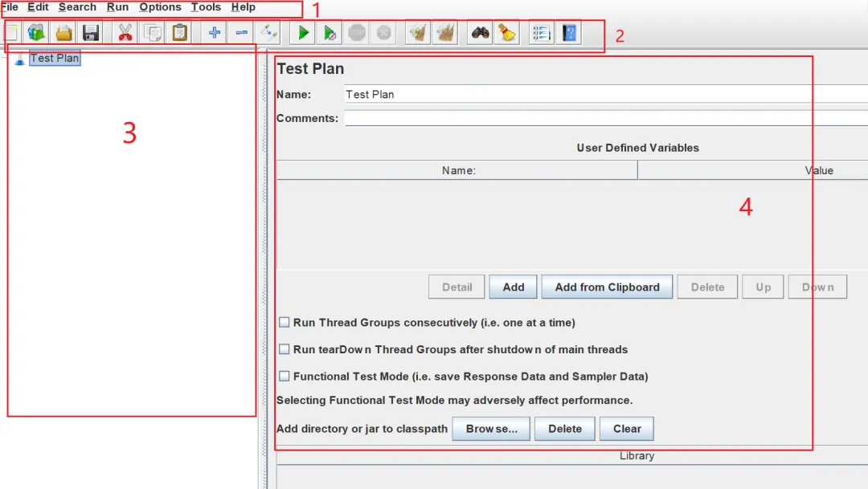Image resolution: width=868 pixels, height=489 pixels.
Task: Click the "Test Plan" panel title
Action: (310, 68)
